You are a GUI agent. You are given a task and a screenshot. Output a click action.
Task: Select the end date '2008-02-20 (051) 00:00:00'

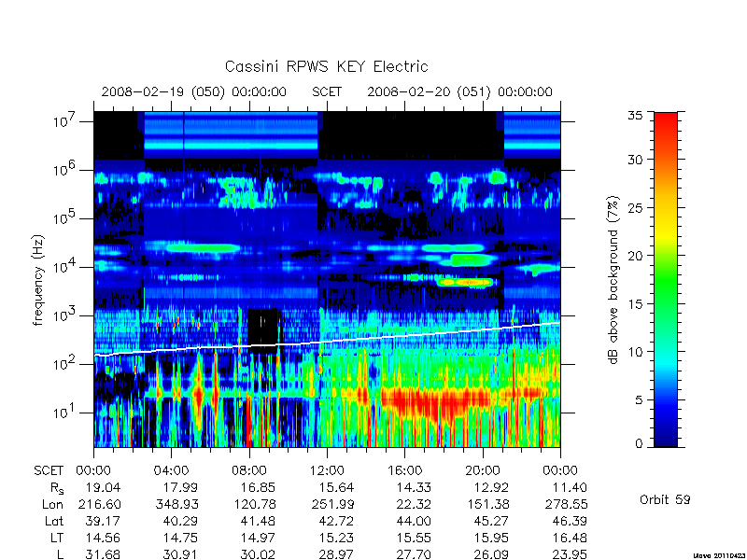[459, 91]
